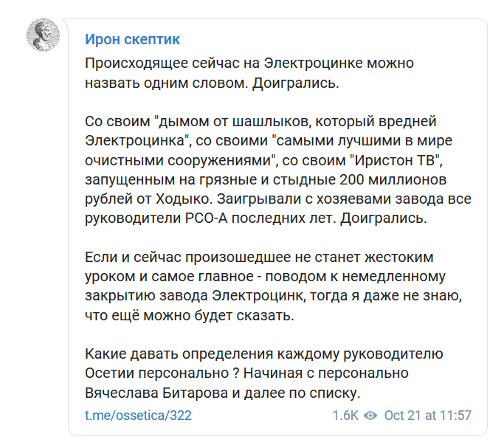The image size is (504, 448).
Task: Click the Oct 21 at 11:57 timestamp
Action: [428, 416]
